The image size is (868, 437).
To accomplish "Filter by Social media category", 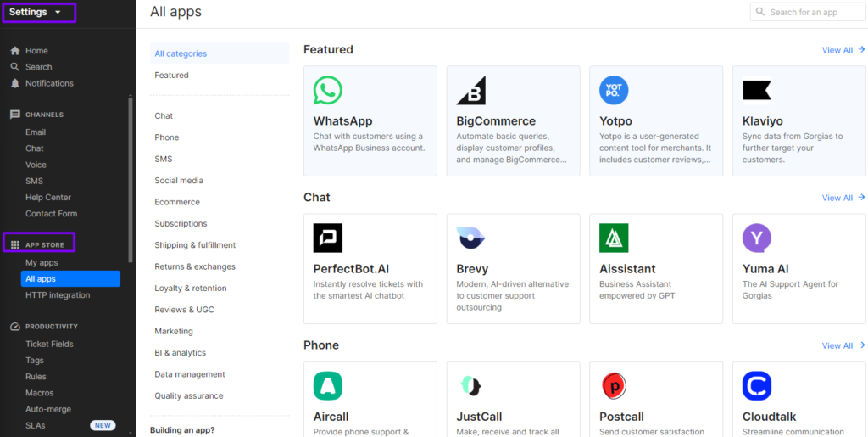I will [179, 181].
